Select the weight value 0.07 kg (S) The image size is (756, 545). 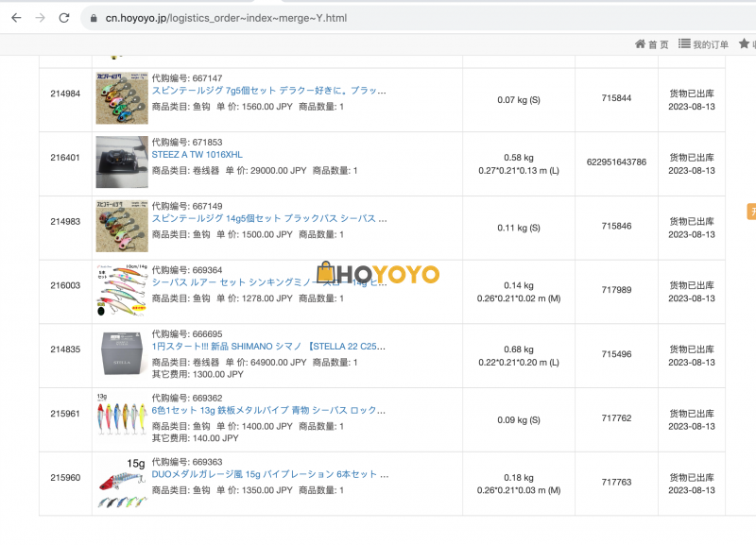tap(519, 100)
